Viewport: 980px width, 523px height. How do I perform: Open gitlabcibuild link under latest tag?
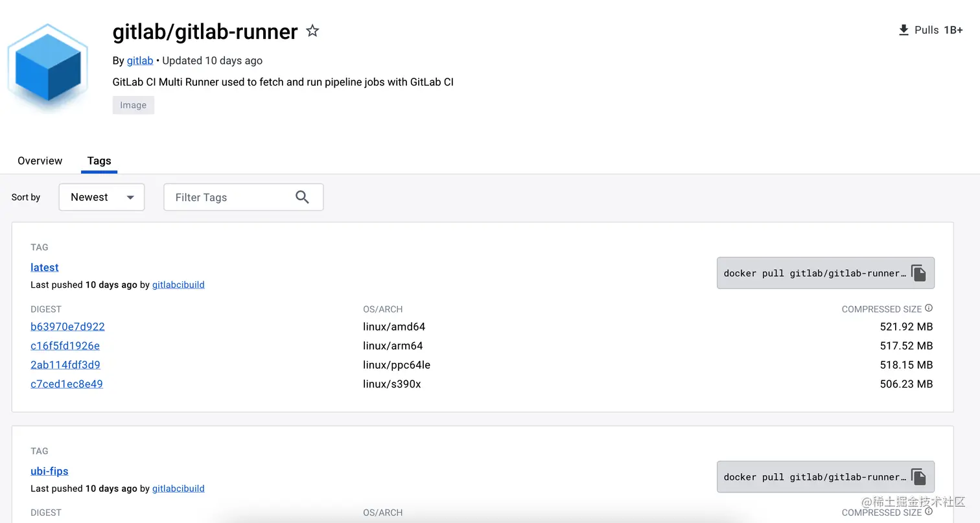[178, 285]
